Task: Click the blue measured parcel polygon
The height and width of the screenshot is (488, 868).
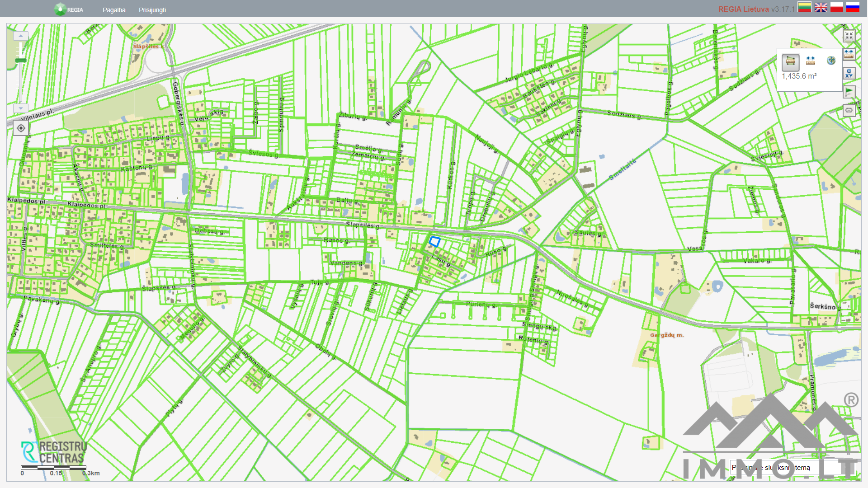Action: coord(434,242)
